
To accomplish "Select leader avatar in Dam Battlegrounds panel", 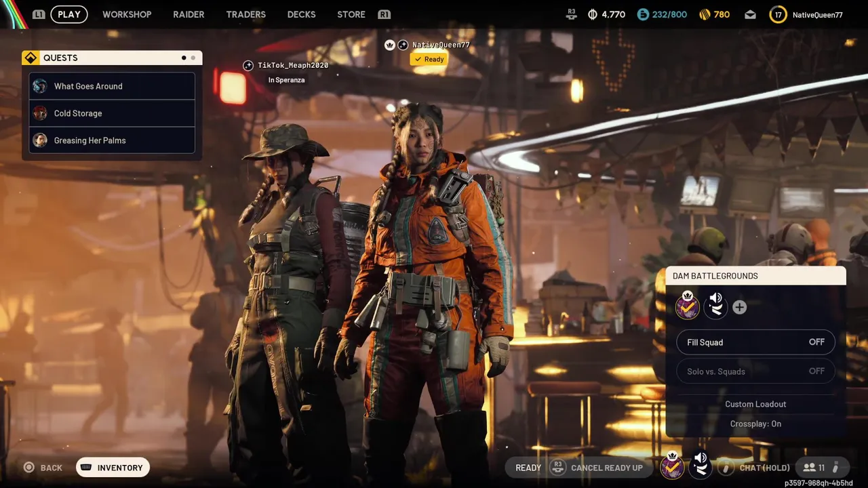I will (688, 307).
